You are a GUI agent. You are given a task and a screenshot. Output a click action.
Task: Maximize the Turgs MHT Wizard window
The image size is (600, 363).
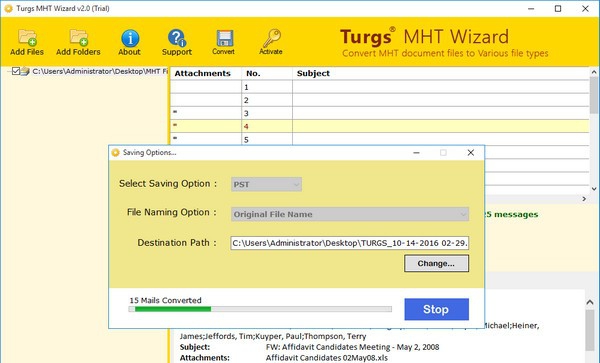(x=558, y=8)
